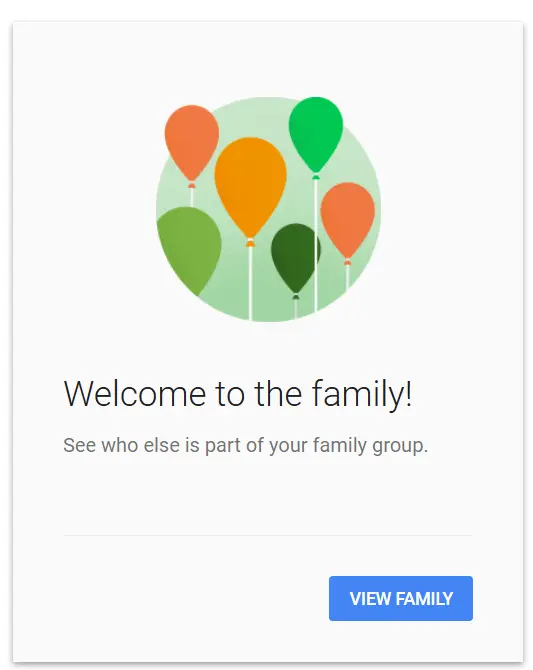533x670 pixels.
Task: Click the knot under the dark green balloon
Action: click(295, 297)
